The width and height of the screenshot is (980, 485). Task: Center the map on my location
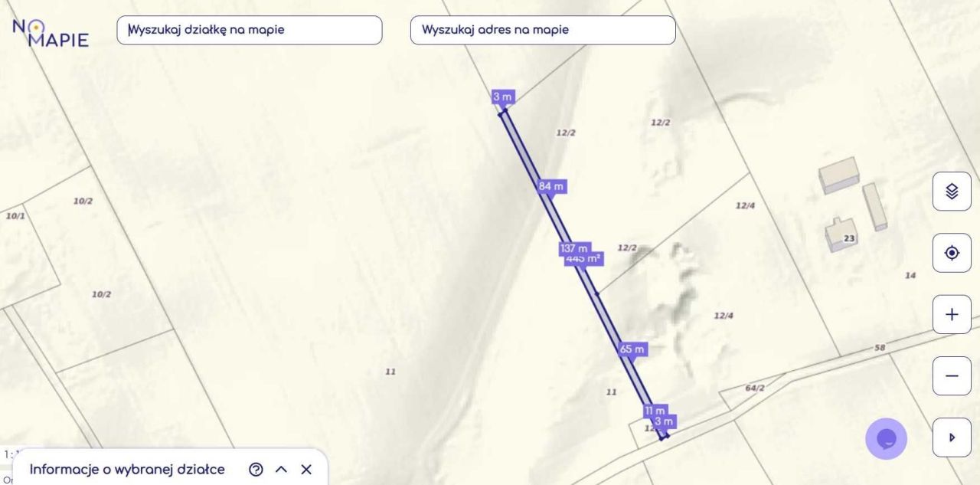952,253
